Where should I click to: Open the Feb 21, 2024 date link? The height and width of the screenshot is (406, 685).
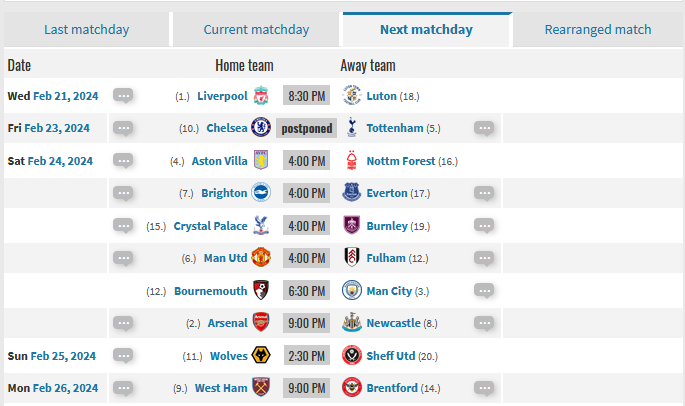click(66, 96)
